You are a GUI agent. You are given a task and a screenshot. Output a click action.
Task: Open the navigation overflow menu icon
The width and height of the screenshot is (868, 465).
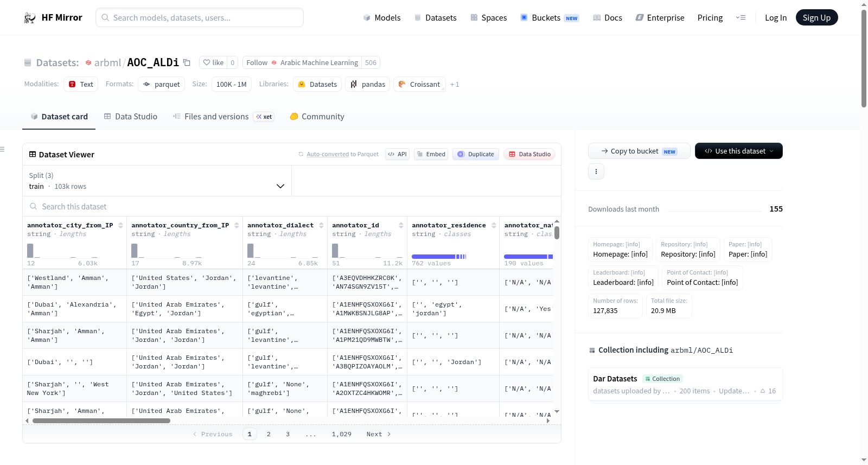coord(741,18)
